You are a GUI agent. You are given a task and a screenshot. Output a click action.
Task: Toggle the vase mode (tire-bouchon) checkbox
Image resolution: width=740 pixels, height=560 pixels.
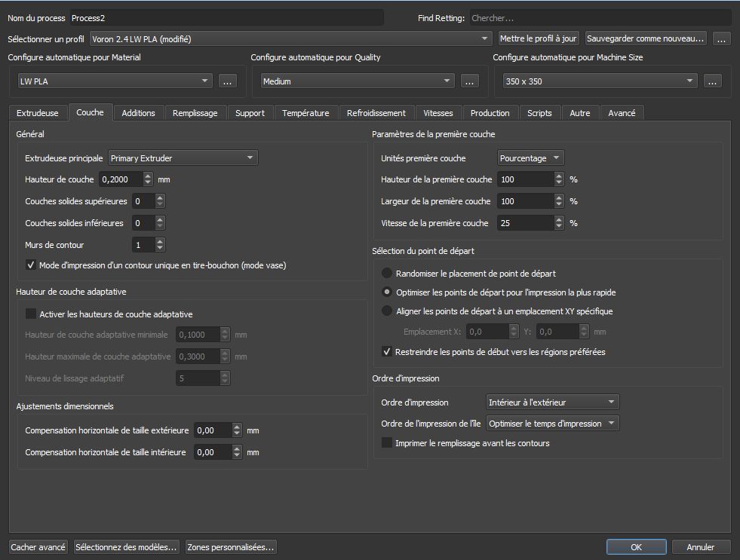click(31, 265)
